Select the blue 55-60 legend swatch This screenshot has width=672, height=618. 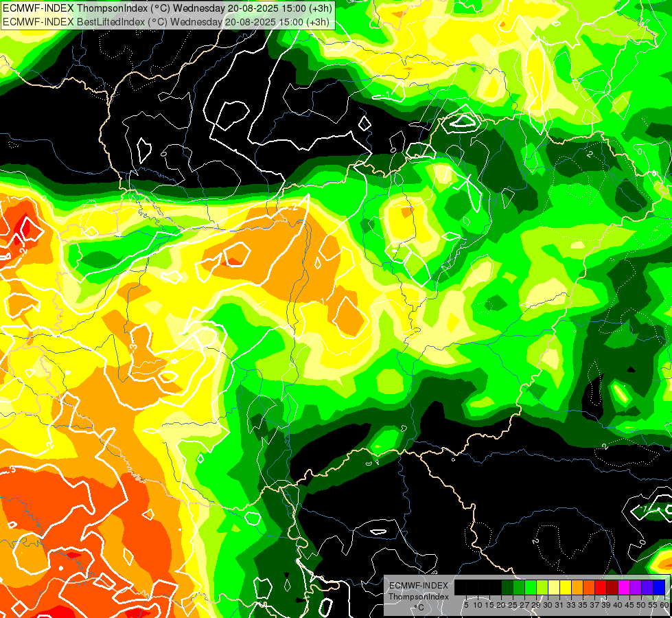[659, 587]
